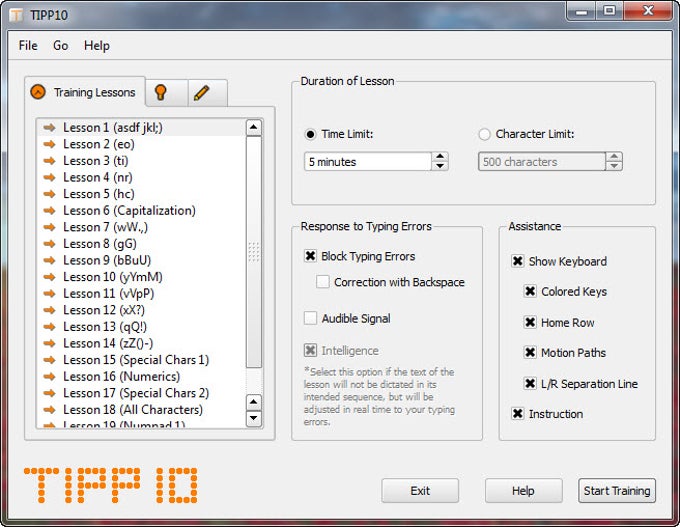Image resolution: width=680 pixels, height=527 pixels.
Task: Select Lesson 6 (Capitalization)
Action: click(142, 210)
